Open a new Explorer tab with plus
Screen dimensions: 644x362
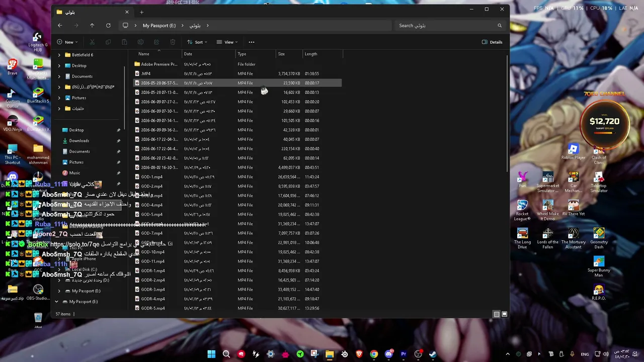coord(142,12)
